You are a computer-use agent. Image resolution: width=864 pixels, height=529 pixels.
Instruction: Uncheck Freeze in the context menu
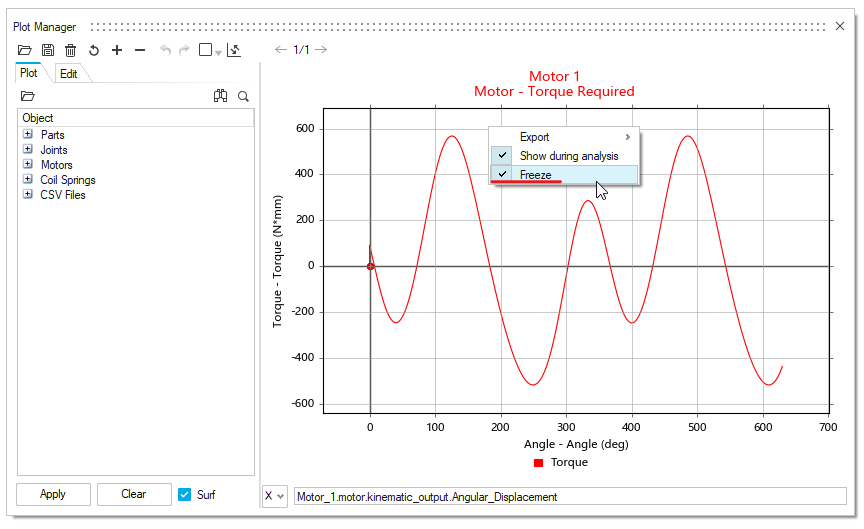[535, 175]
